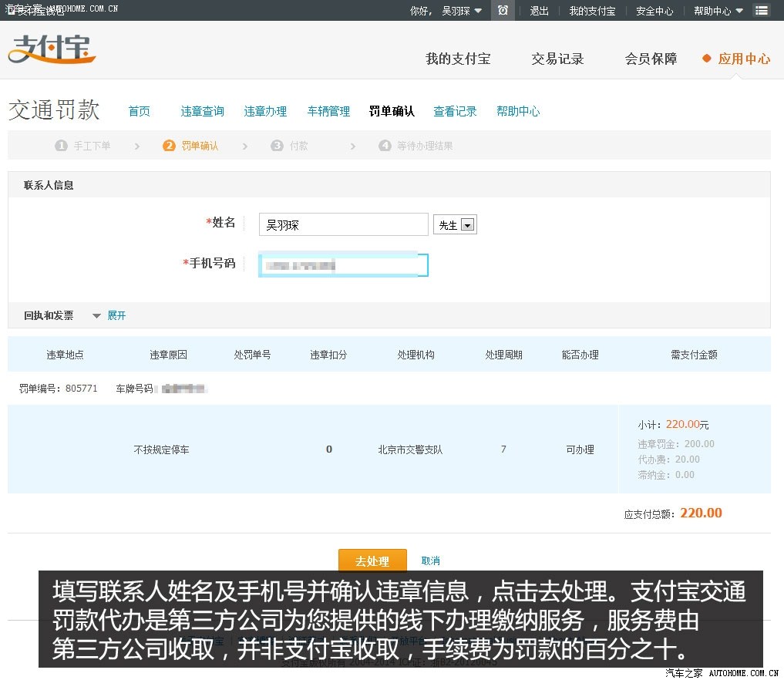This screenshot has width=784, height=680.
Task: Click step 1 手工下单
Action: [x=83, y=146]
